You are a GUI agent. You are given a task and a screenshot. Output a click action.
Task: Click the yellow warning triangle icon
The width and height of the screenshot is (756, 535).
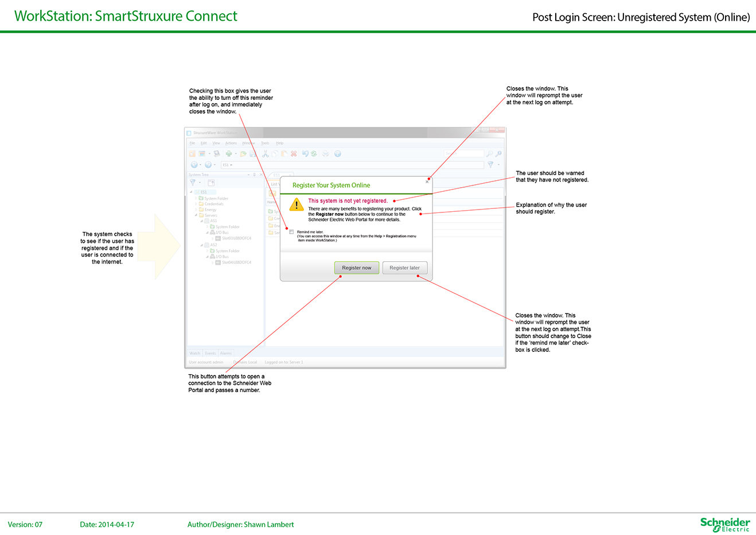click(x=296, y=204)
